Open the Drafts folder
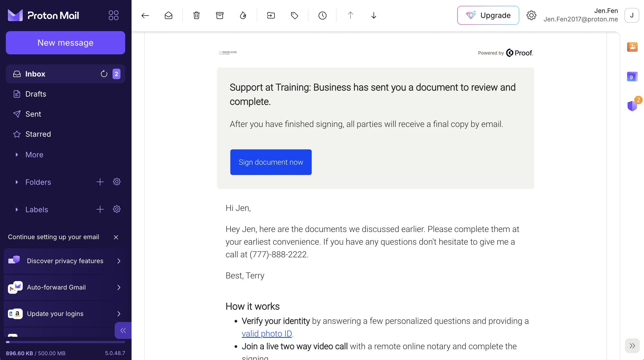Image resolution: width=644 pixels, height=360 pixels. (36, 94)
